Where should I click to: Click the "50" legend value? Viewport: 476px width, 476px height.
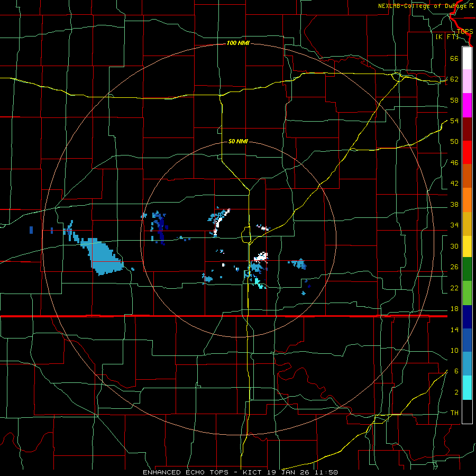point(454,142)
